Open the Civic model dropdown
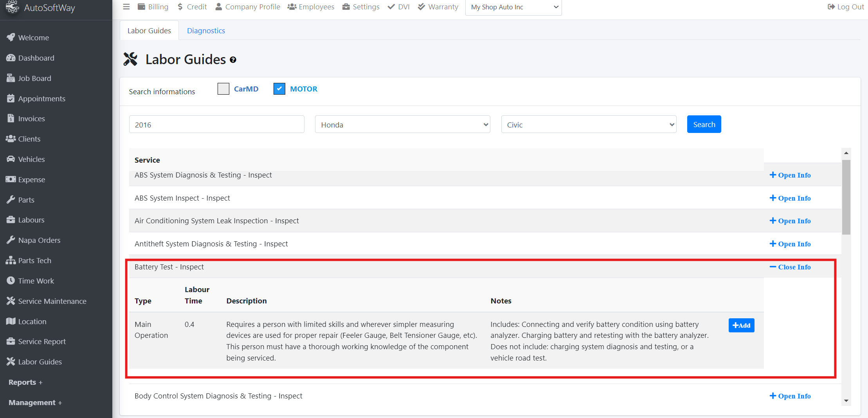Image resolution: width=868 pixels, height=418 pixels. click(589, 124)
